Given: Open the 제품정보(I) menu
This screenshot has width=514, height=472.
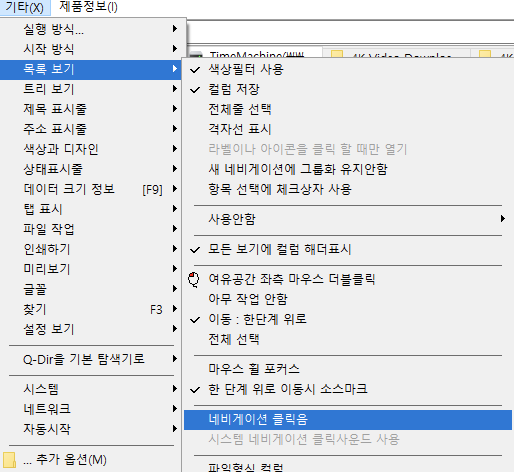Looking at the screenshot, I should pos(88,7).
